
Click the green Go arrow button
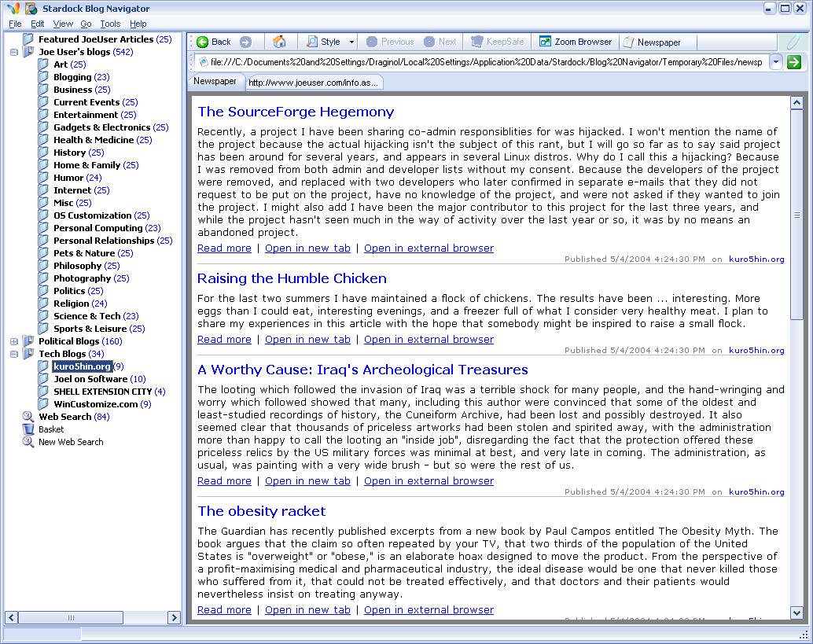point(794,62)
